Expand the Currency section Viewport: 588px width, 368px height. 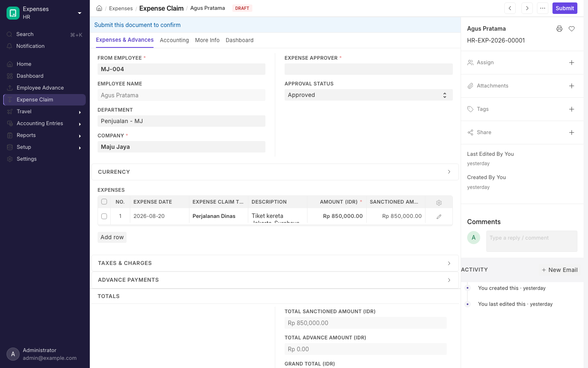(x=275, y=172)
